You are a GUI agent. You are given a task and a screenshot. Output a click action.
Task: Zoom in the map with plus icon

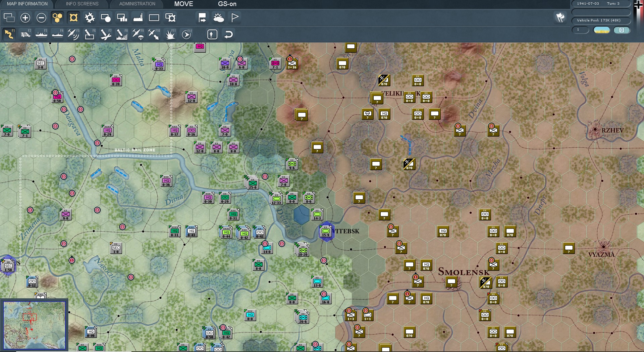point(25,17)
